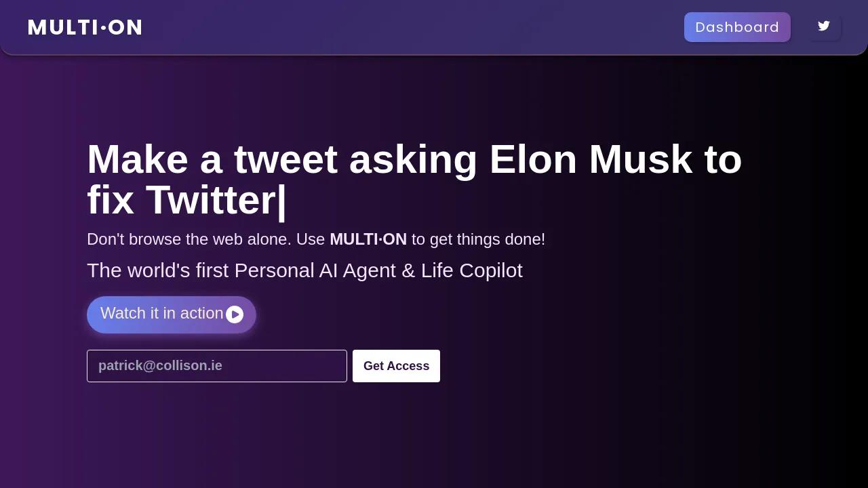Click the word "fix" in the headline

(110, 201)
